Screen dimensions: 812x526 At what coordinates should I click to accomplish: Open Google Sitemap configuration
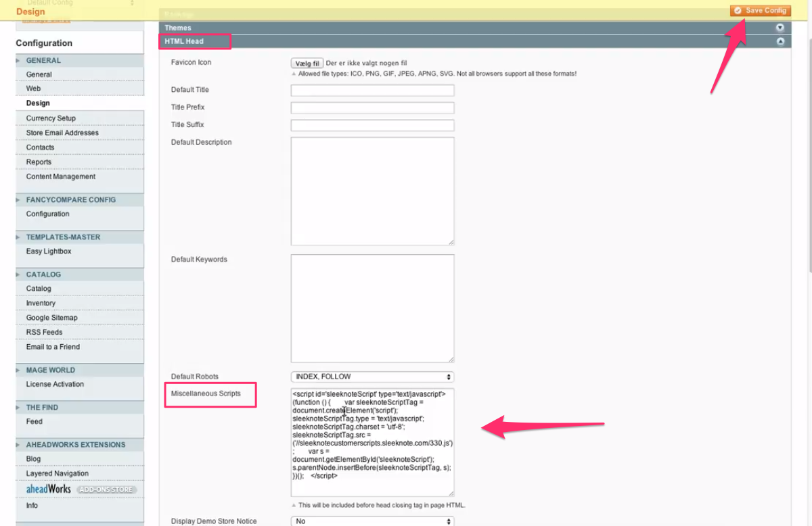(x=52, y=318)
